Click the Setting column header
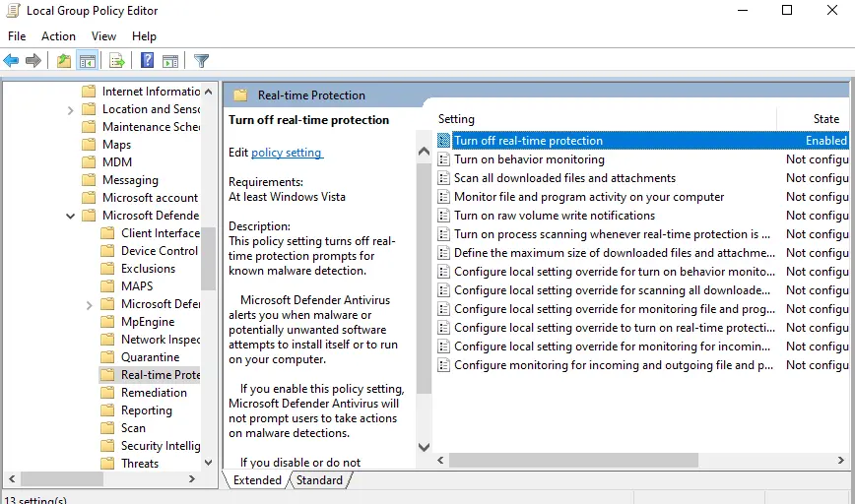The image size is (855, 504). pos(456,118)
